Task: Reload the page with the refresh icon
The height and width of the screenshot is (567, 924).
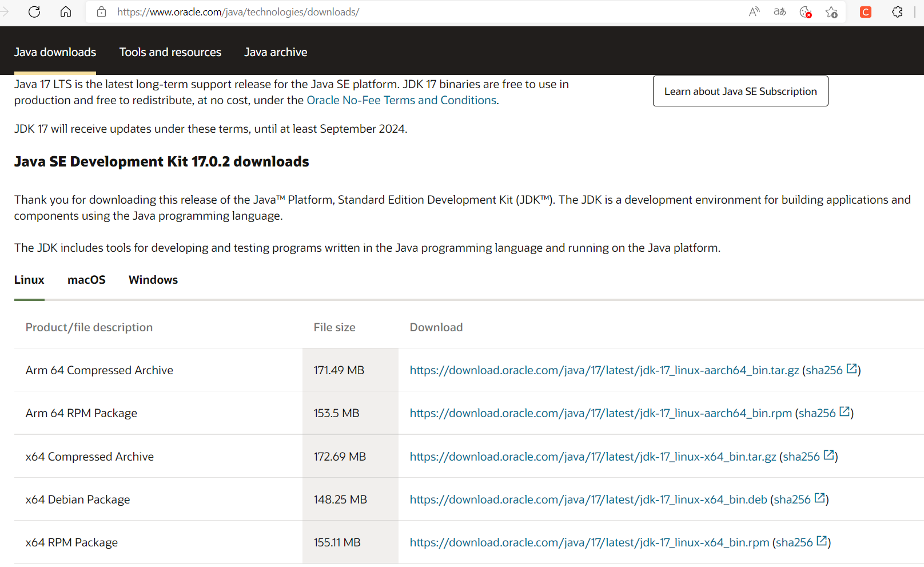Action: 34,12
